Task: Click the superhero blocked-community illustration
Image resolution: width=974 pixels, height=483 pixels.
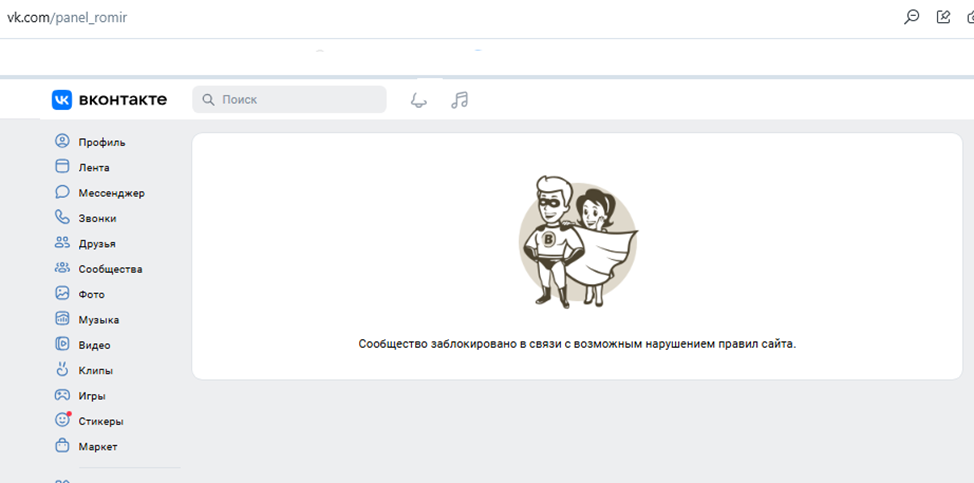Action: (578, 242)
